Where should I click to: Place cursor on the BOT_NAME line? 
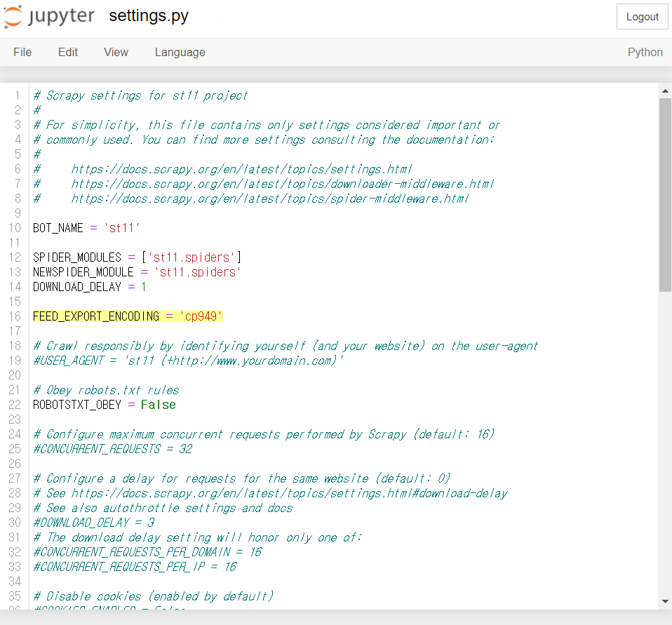pos(86,228)
